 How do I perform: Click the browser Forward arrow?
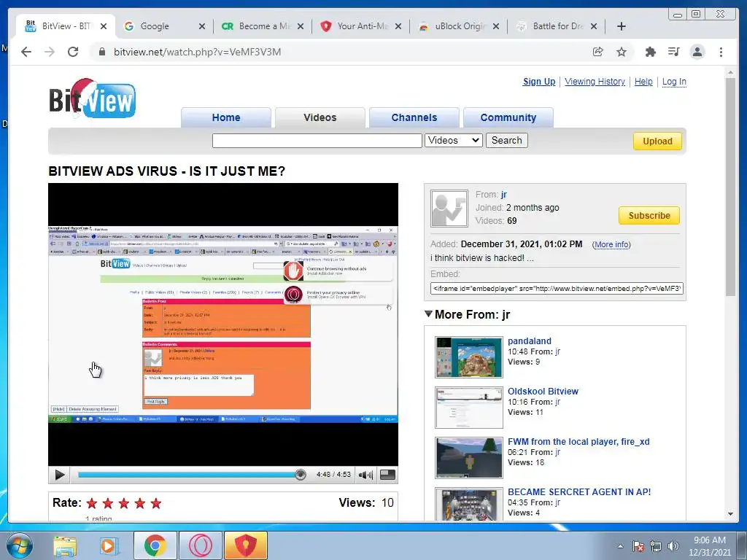(x=50, y=52)
